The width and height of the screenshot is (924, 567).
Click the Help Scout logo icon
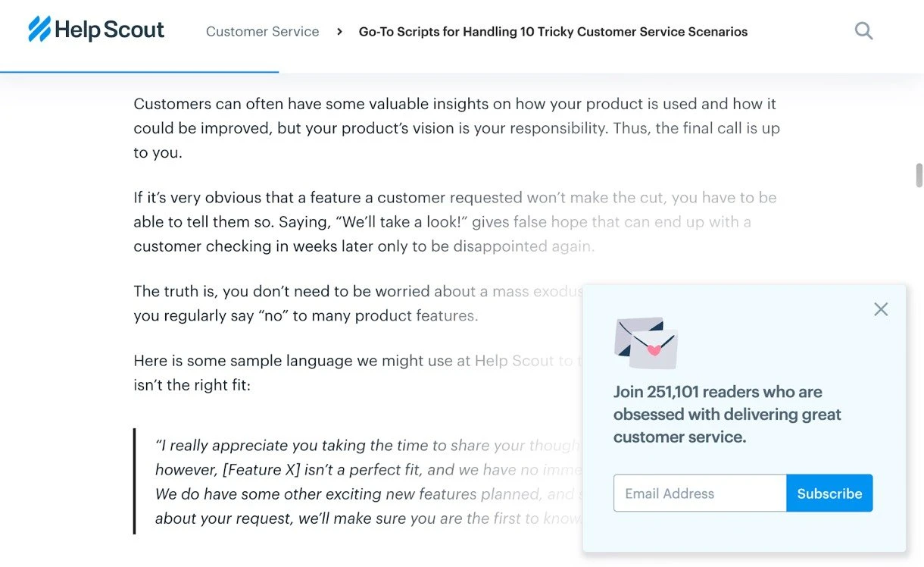(x=39, y=30)
